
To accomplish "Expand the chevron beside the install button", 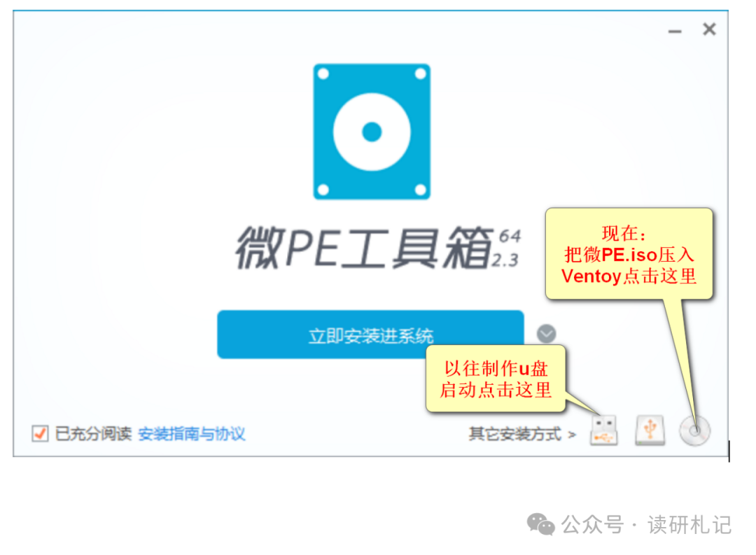I will tap(546, 334).
